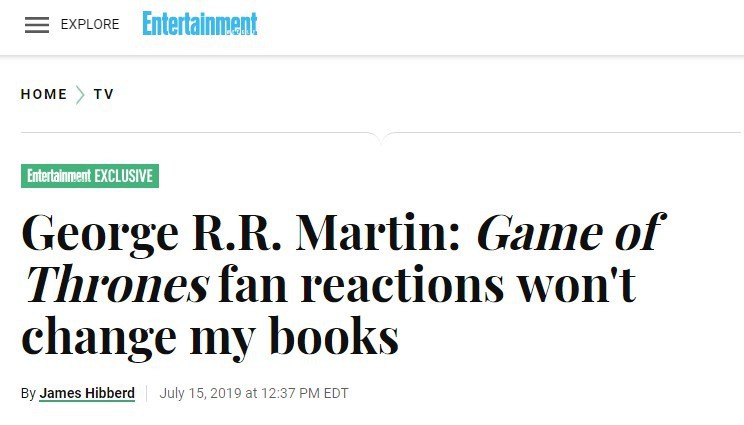Click the 'fan reactions won't' headline text
The height and width of the screenshot is (425, 744).
coord(427,285)
